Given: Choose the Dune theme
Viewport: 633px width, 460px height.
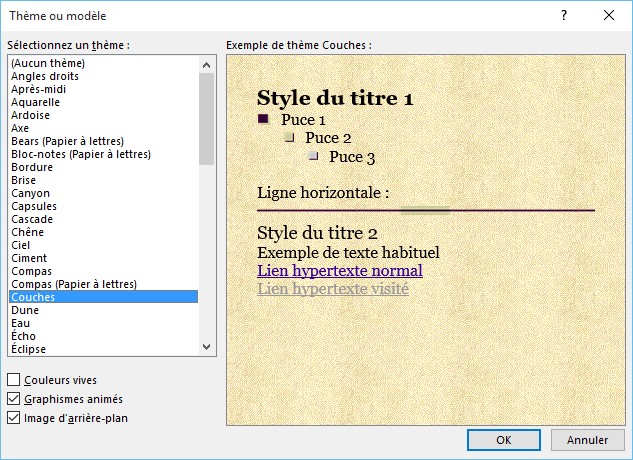Looking at the screenshot, I should 25,310.
